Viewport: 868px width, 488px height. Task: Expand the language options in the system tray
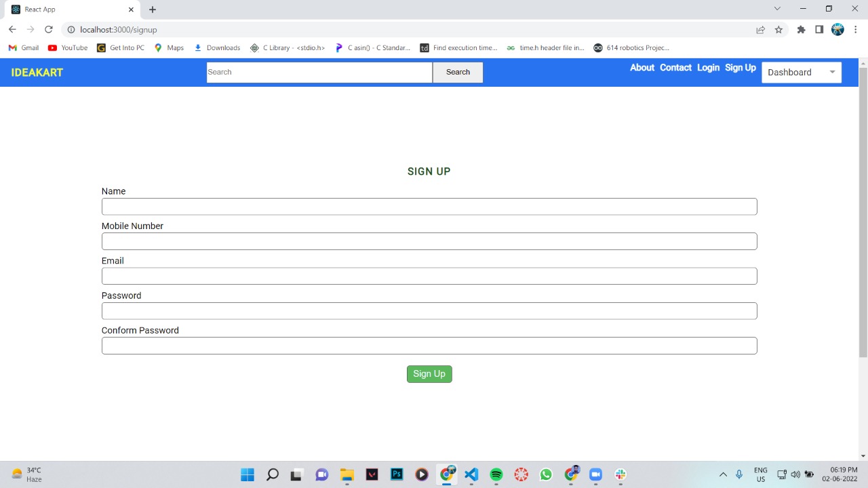coord(760,474)
